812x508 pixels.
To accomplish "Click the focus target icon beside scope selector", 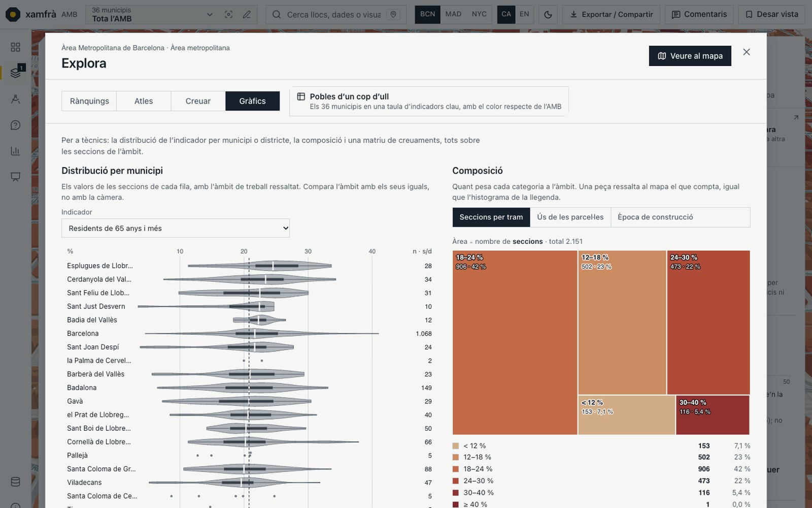I will (229, 15).
